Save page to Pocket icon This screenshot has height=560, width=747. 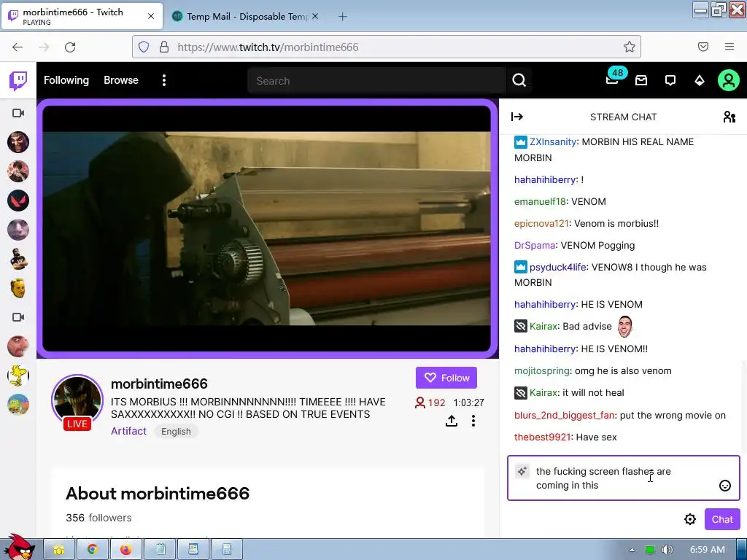click(703, 47)
